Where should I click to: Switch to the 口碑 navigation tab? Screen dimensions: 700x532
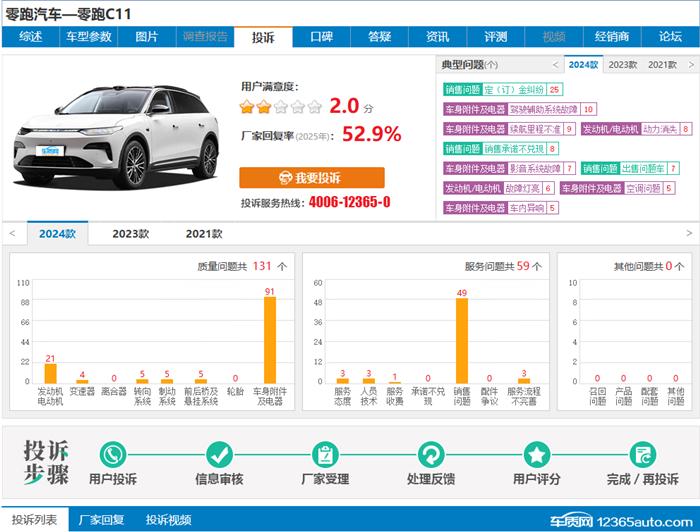[x=321, y=37]
